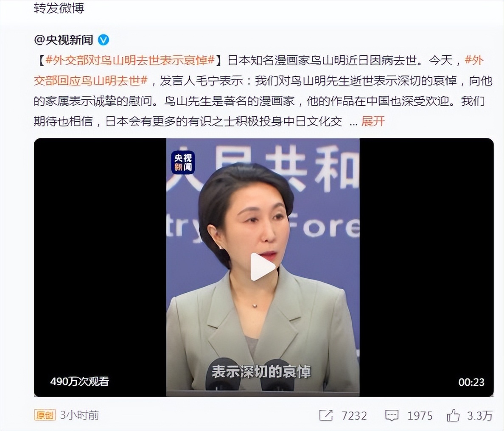
Task: Click the 1975 comment count
Action: click(420, 416)
